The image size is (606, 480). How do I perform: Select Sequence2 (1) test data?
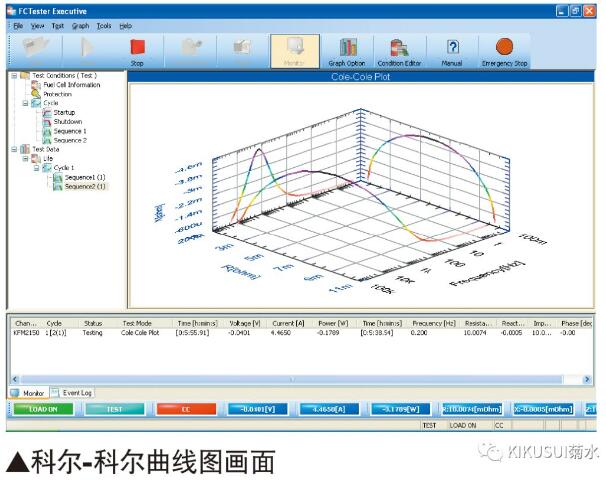click(x=85, y=187)
